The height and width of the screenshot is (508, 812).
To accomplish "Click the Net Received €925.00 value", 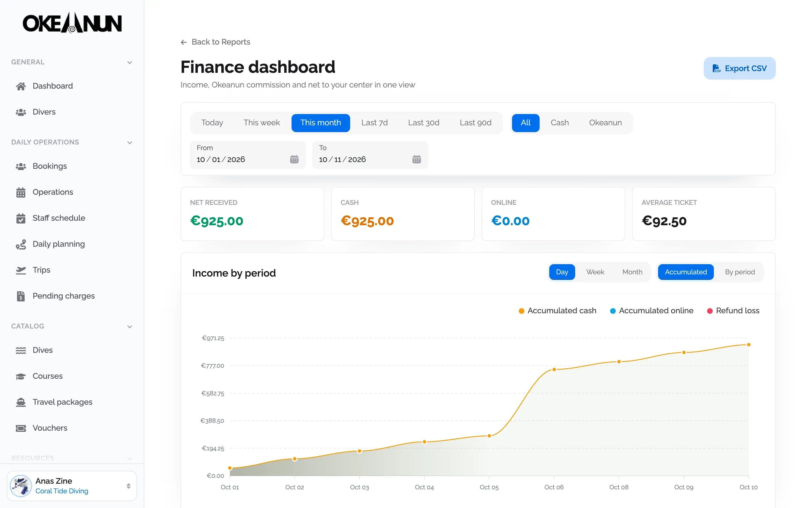I will (217, 221).
